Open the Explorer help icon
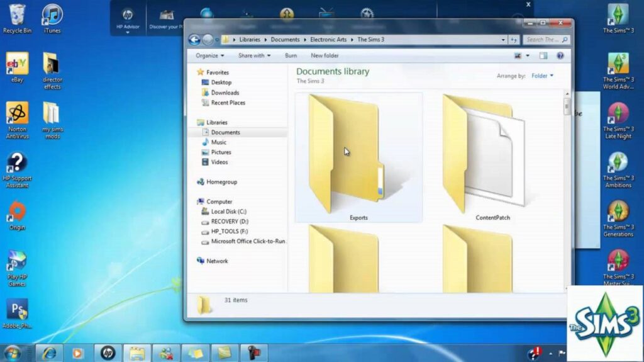Viewport: 644px width, 362px height. coord(560,55)
